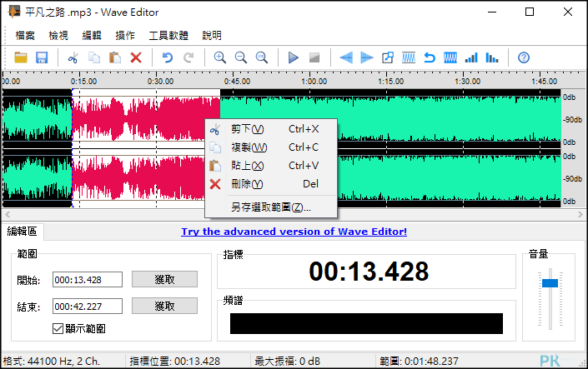Viewport: 588px width, 369px height.
Task: Save the file using the floppy icon
Action: pyautogui.click(x=42, y=57)
